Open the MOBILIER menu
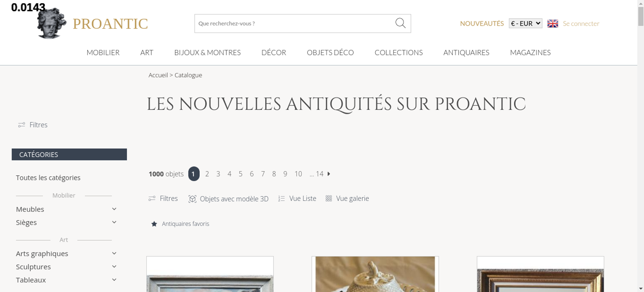 point(103,52)
